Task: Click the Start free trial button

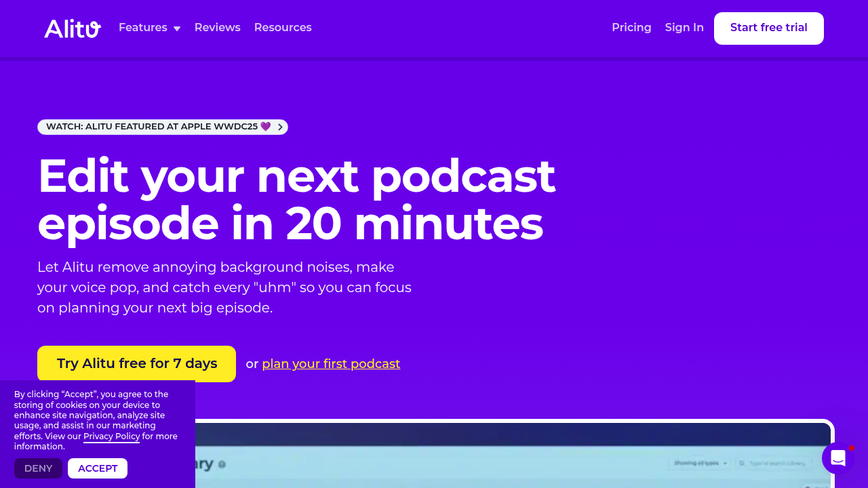Action: 769,28
